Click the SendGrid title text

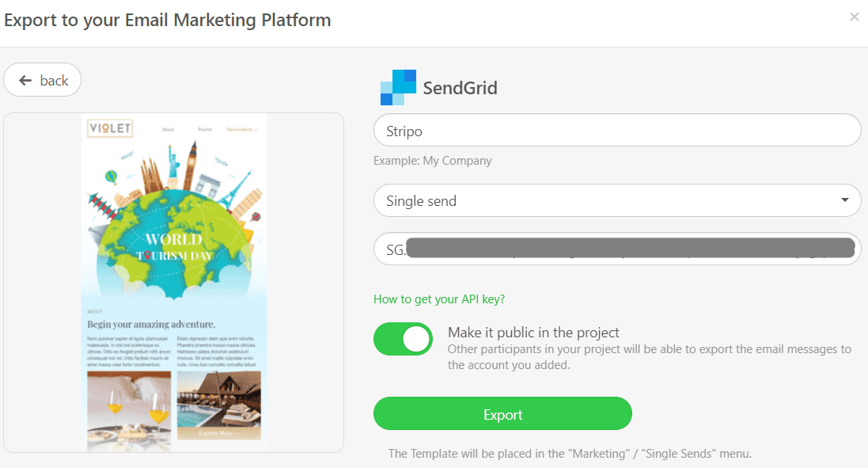tap(460, 88)
